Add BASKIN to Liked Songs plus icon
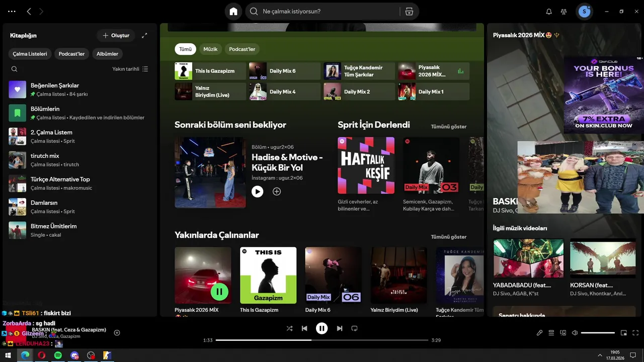644x362 pixels. click(117, 333)
